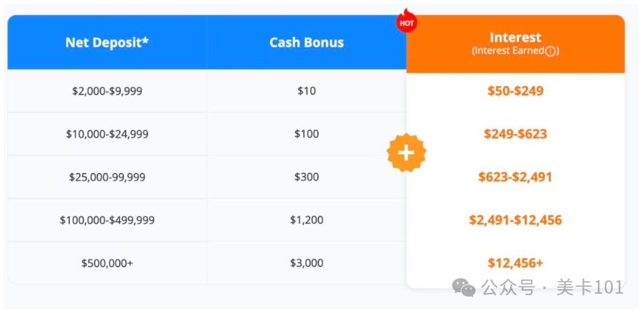
Task: Click the $1,200 cash bonus cell
Action: point(307,220)
